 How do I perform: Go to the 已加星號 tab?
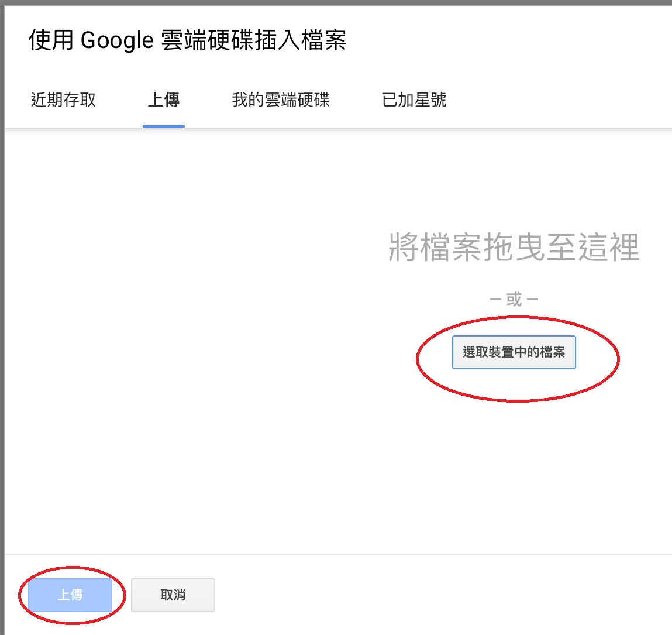414,100
